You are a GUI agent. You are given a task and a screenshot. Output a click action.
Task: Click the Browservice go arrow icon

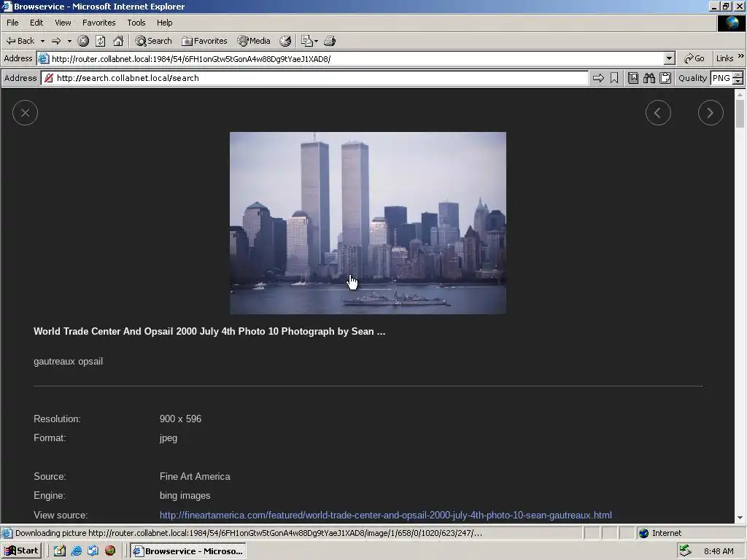click(x=598, y=78)
